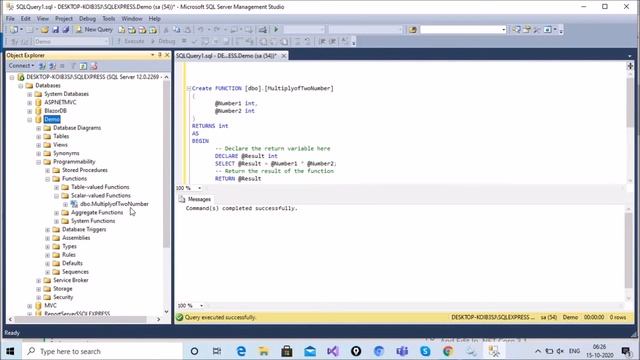
Task: Open Microsoft Teams from the taskbar
Action: [402, 351]
